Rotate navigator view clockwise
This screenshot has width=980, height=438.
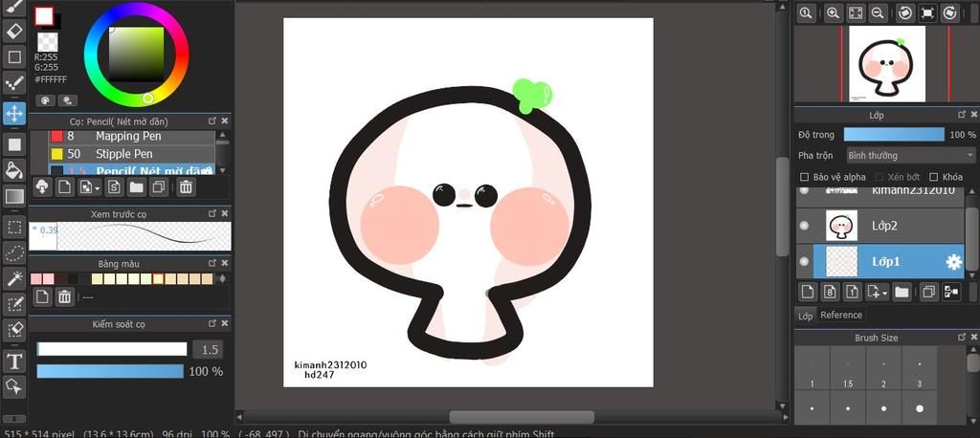click(948, 13)
